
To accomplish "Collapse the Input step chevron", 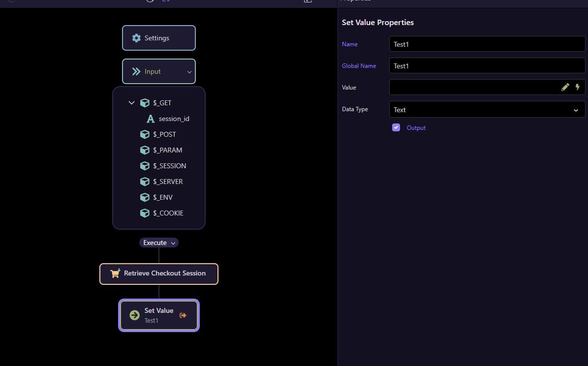I will click(189, 72).
